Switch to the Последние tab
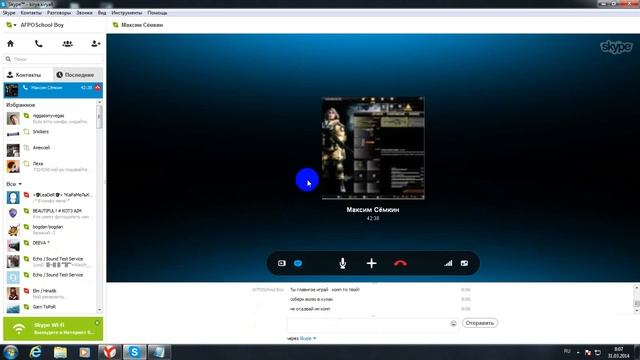The height and width of the screenshot is (360, 640). pos(78,75)
